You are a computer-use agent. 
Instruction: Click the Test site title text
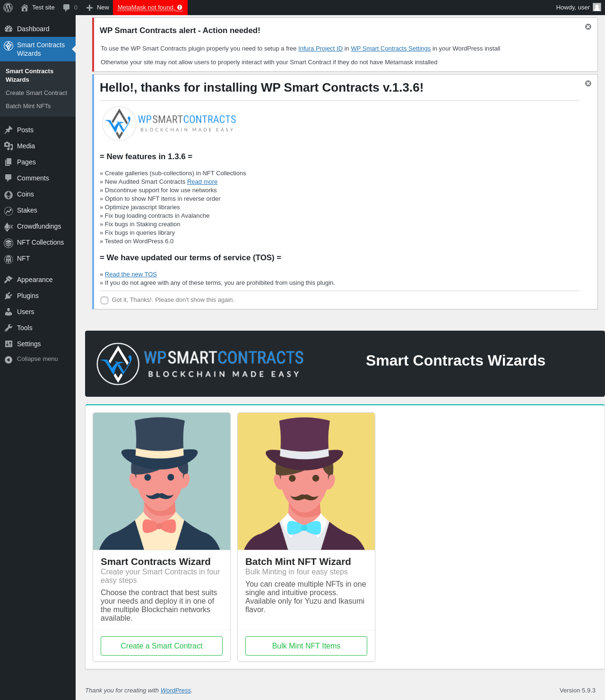(43, 8)
